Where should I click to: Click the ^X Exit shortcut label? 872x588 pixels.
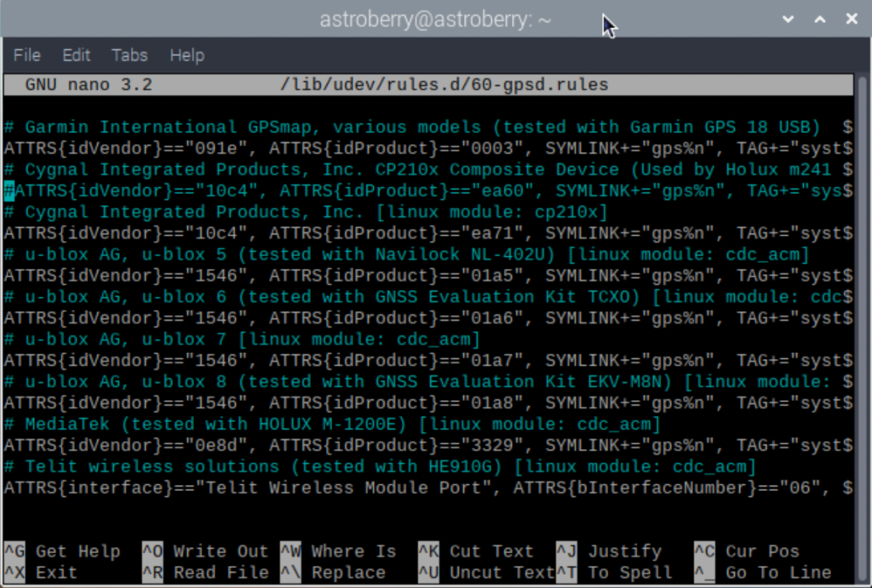click(41, 573)
